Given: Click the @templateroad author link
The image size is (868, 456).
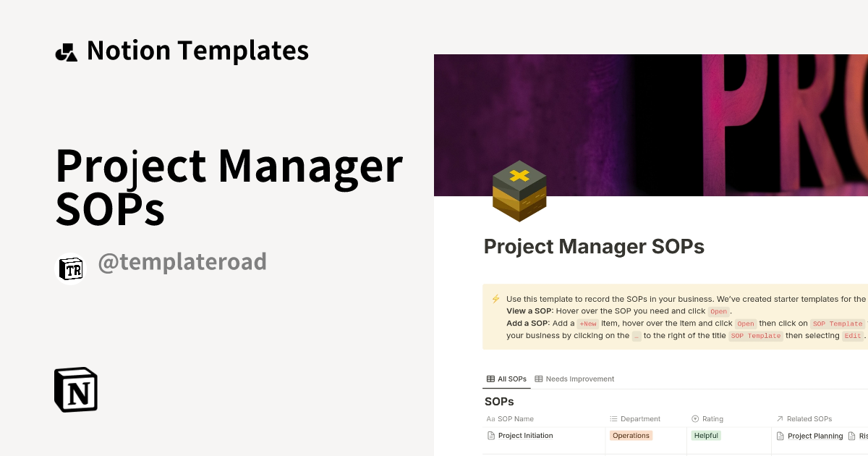Looking at the screenshot, I should [x=182, y=261].
